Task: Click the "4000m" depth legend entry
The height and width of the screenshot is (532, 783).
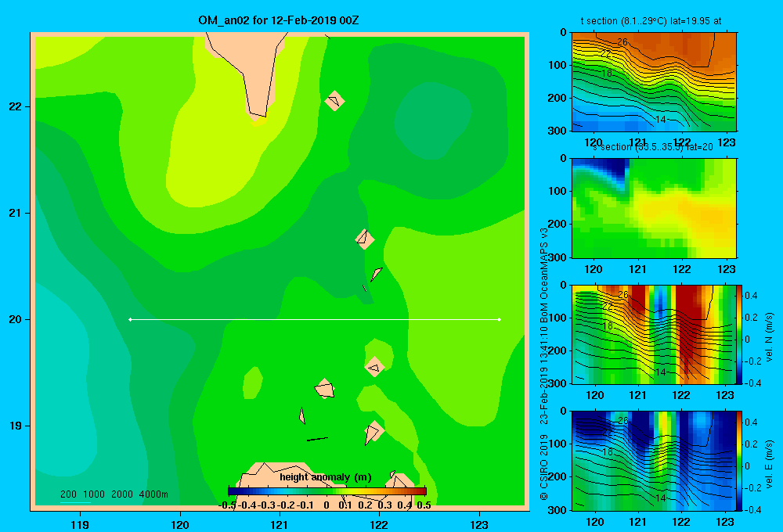Action: pyautogui.click(x=153, y=494)
